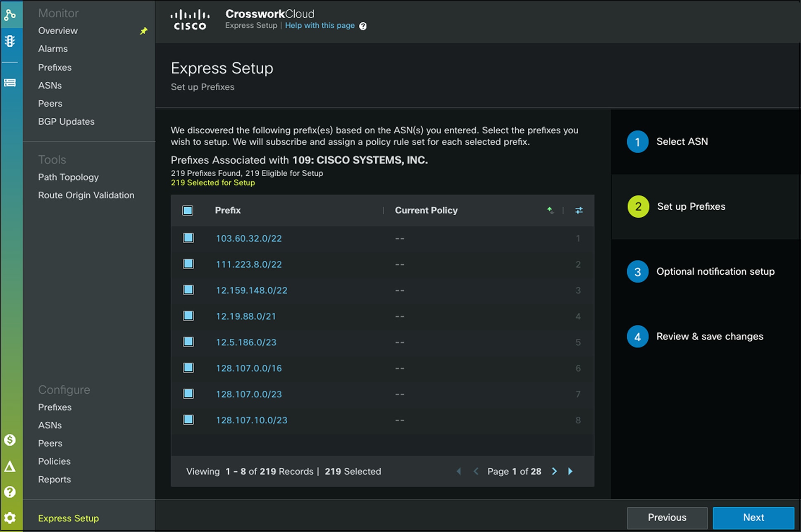
Task: Open Reports under Configure
Action: click(x=55, y=480)
